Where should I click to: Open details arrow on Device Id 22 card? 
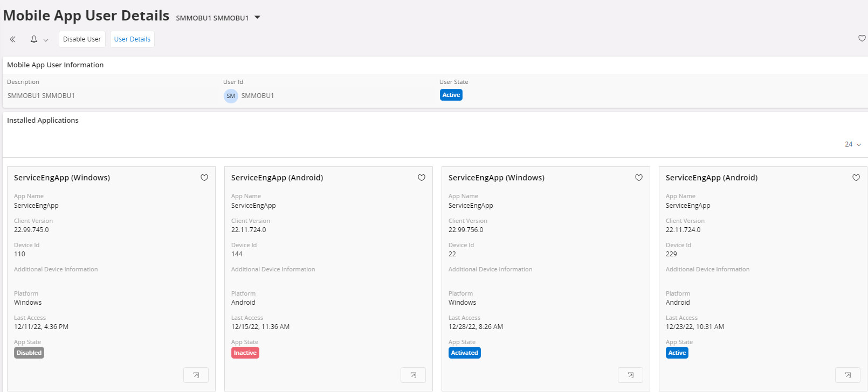tap(630, 375)
